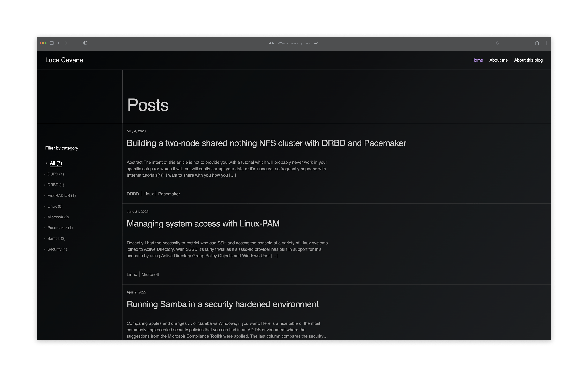Filter posts by Linux (6) category
Image resolution: width=588 pixels, height=377 pixels.
tap(55, 206)
